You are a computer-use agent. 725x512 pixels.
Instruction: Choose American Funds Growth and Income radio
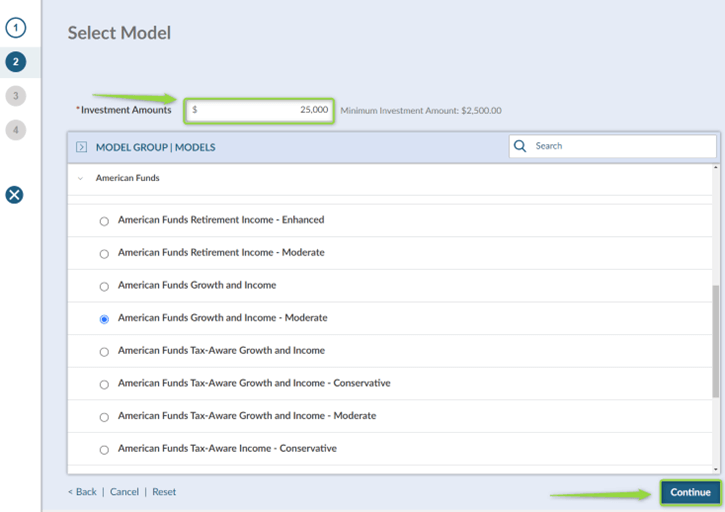(x=104, y=287)
